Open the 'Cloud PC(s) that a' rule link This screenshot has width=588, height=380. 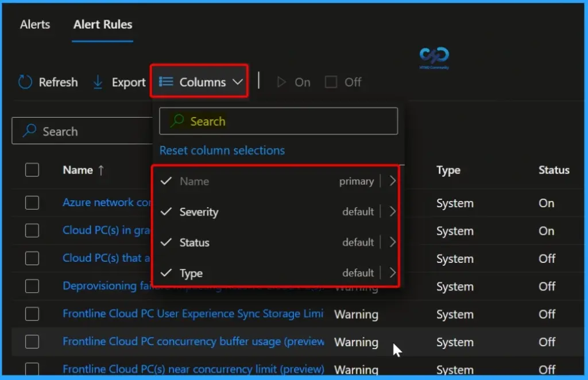click(106, 258)
